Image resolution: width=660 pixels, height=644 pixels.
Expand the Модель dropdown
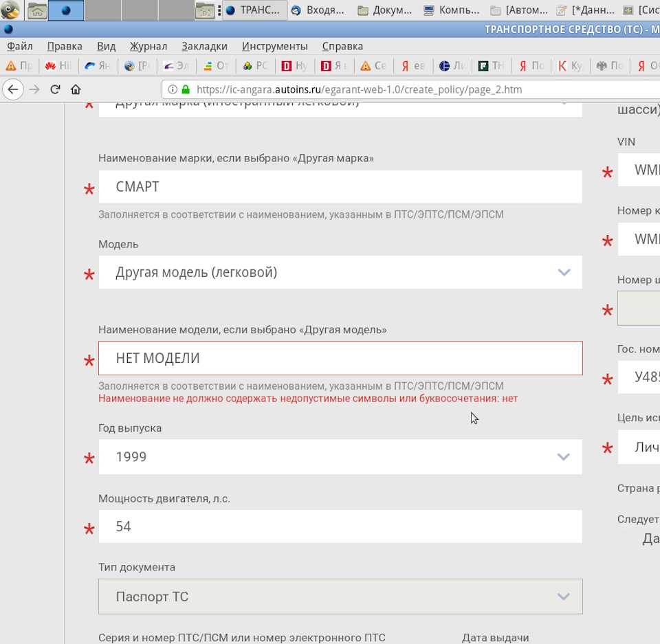340,272
